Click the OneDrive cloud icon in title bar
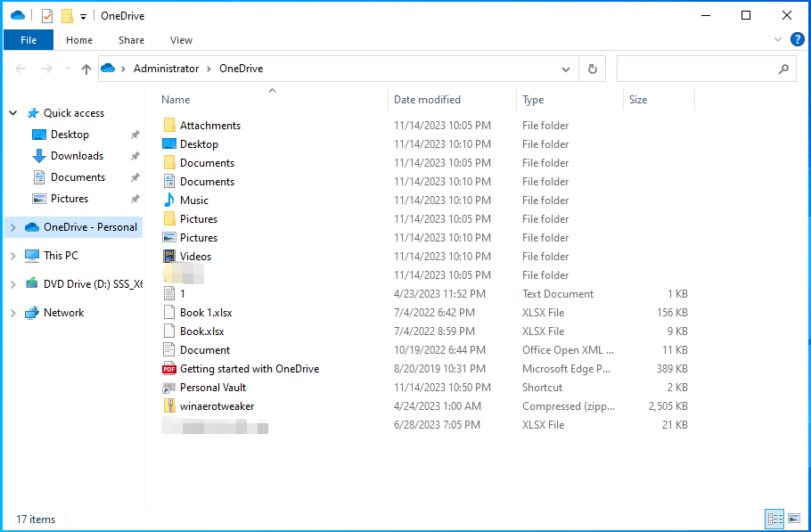 (18, 15)
